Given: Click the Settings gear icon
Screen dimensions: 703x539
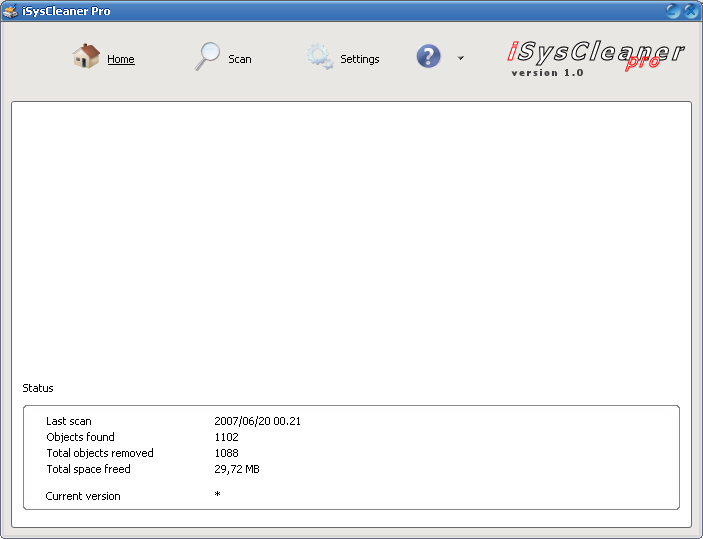Looking at the screenshot, I should pos(320,57).
